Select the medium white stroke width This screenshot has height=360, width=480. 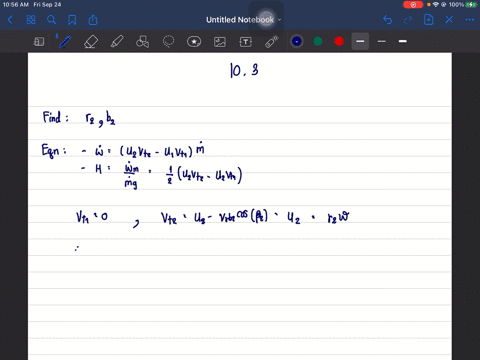point(403,41)
